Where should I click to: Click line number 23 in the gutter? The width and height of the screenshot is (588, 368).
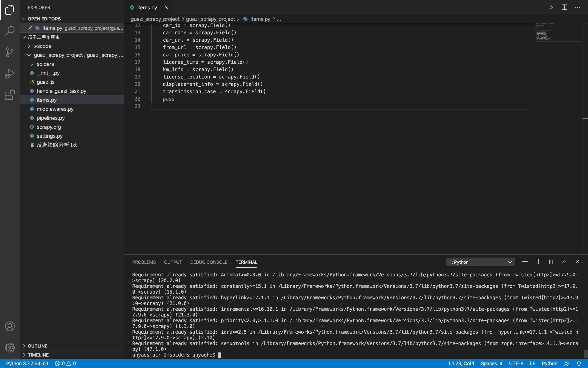pos(138,106)
